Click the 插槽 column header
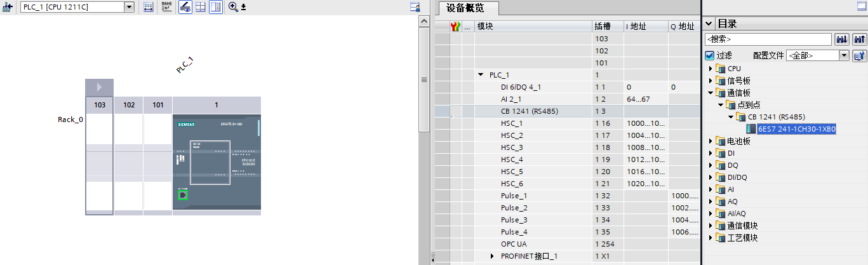This screenshot has height=265, width=868. click(x=608, y=26)
